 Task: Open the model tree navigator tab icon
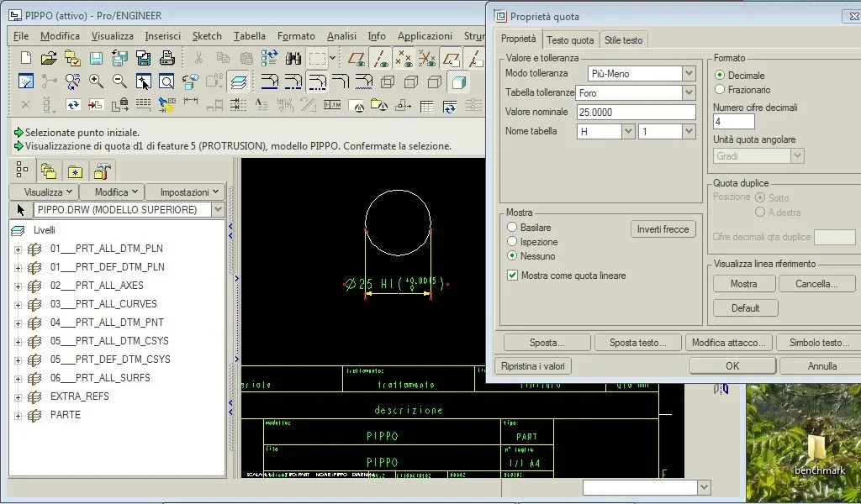[22, 170]
